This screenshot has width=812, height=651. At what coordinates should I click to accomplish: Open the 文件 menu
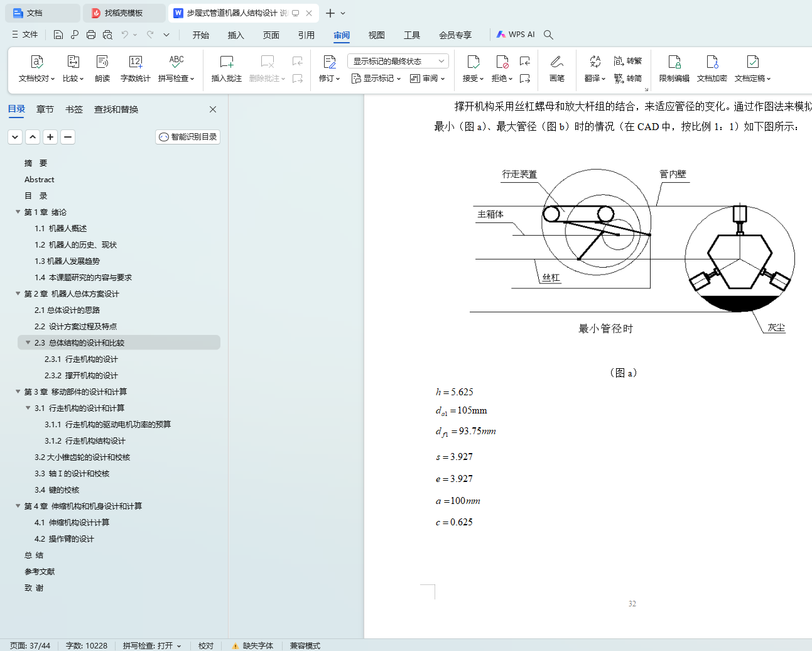(x=25, y=35)
